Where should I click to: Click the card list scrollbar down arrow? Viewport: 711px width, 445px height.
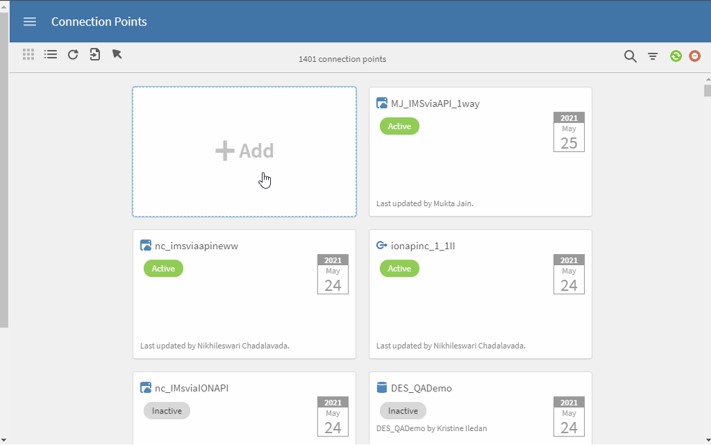tap(707, 440)
